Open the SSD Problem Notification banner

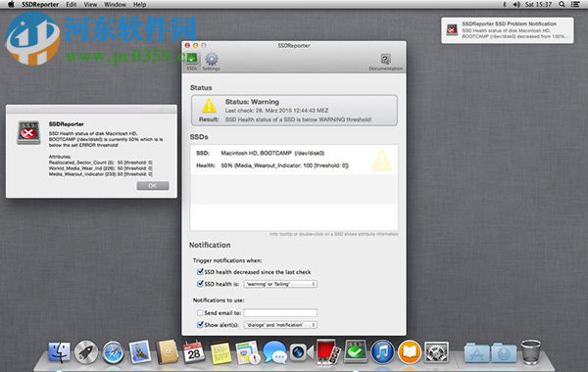[x=508, y=30]
